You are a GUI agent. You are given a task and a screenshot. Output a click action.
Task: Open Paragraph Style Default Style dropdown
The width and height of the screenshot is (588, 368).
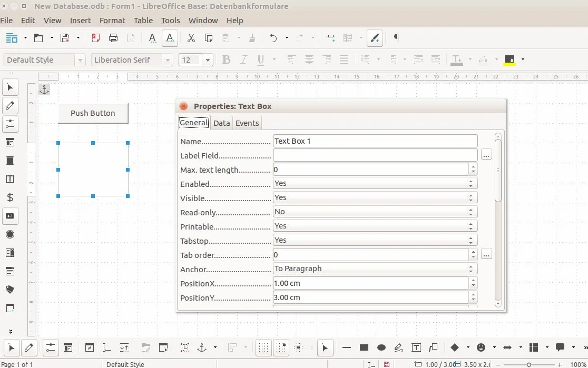(x=80, y=60)
